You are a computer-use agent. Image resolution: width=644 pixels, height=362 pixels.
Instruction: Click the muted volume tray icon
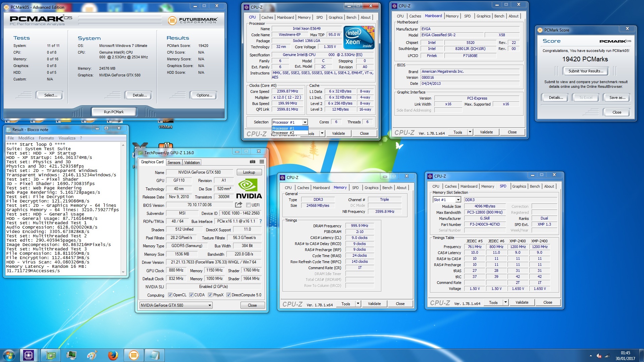599,356
